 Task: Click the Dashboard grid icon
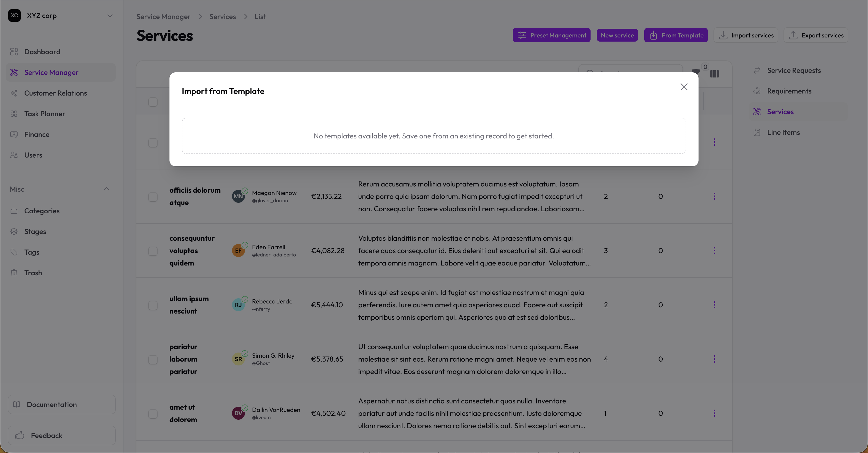pos(14,52)
